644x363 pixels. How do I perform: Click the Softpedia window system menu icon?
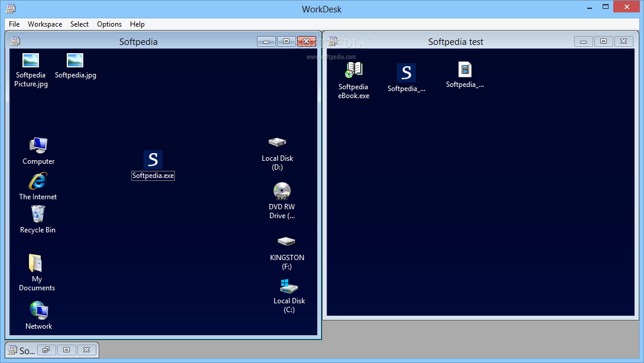click(15, 41)
